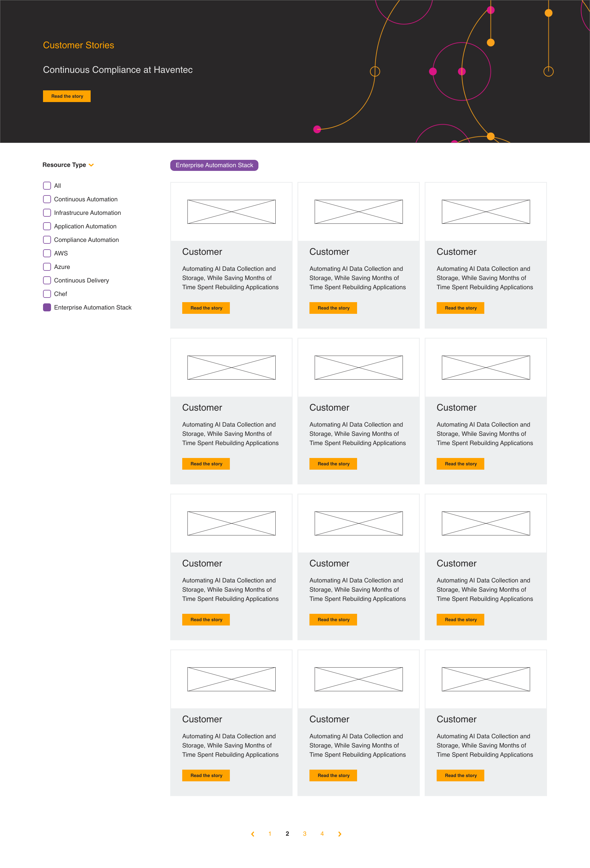The height and width of the screenshot is (868, 590).
Task: Read the story on the last card, top row
Action: 460,308
